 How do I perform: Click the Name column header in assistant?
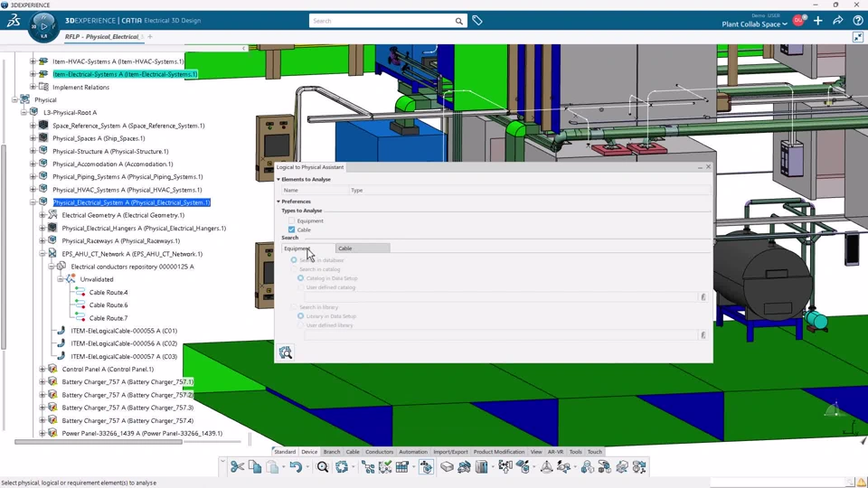pyautogui.click(x=315, y=191)
